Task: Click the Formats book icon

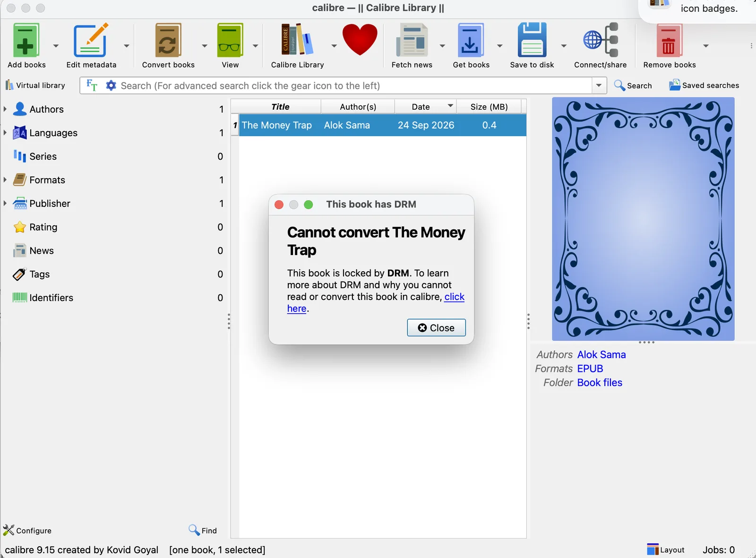Action: (20, 180)
